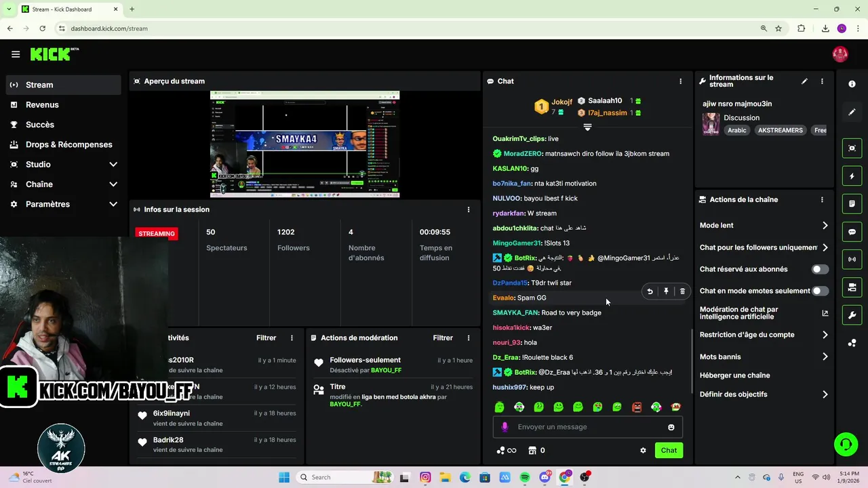The image size is (868, 488).
Task: Open the AI moderation external link icon
Action: tap(825, 313)
